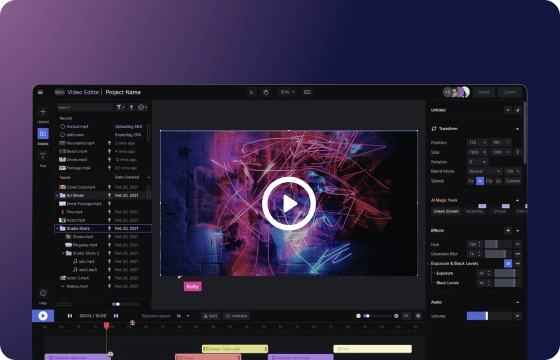
Task: Click the Upload plus icon in sidebar
Action: point(43,112)
